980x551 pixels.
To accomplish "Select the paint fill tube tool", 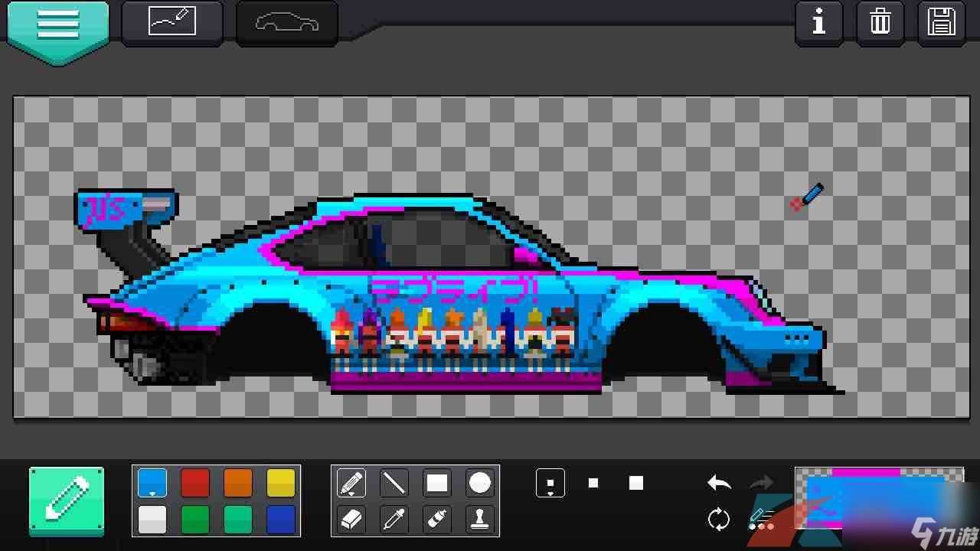I will tap(437, 520).
